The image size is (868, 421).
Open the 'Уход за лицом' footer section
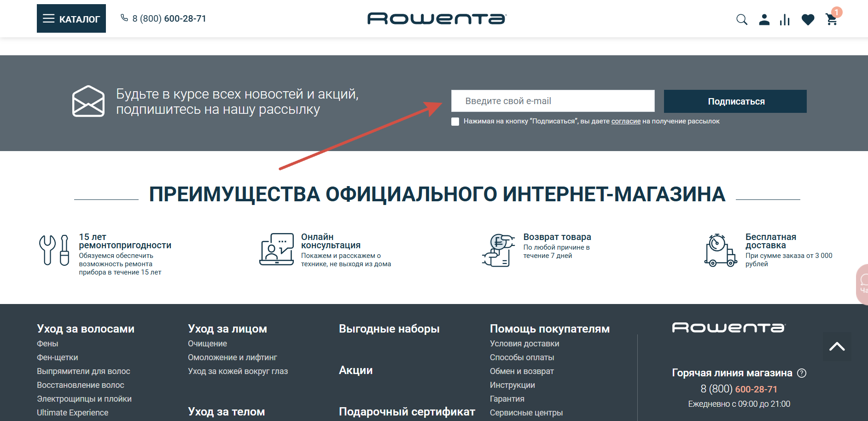click(x=227, y=329)
